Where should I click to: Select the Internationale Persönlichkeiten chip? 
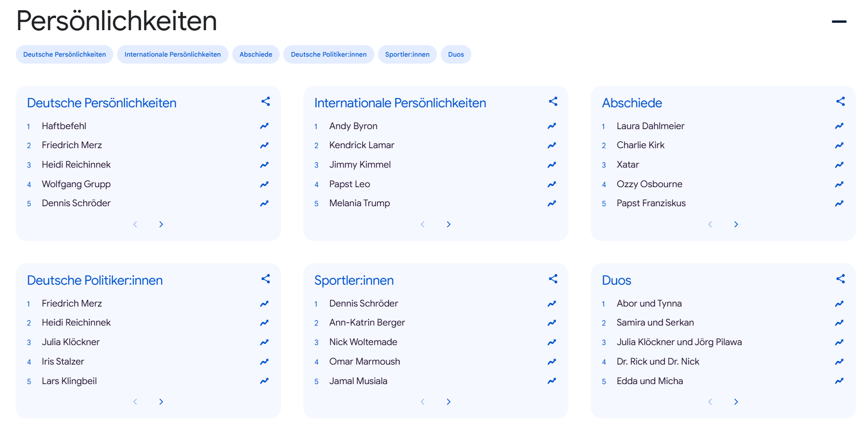click(x=172, y=54)
